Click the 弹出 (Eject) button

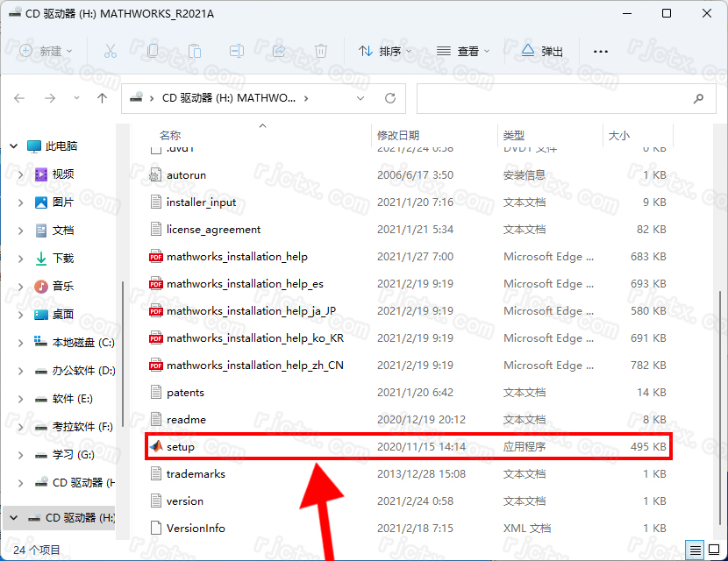click(x=542, y=51)
